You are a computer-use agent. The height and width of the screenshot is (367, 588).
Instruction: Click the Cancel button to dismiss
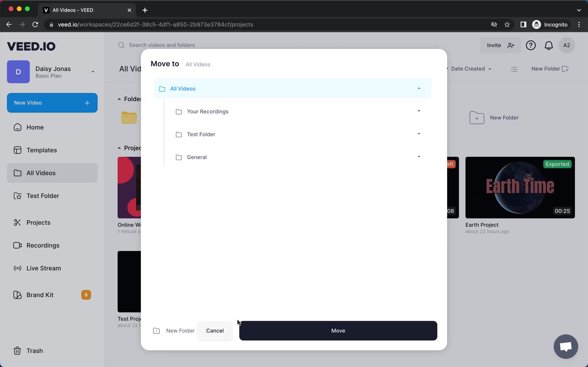point(215,330)
